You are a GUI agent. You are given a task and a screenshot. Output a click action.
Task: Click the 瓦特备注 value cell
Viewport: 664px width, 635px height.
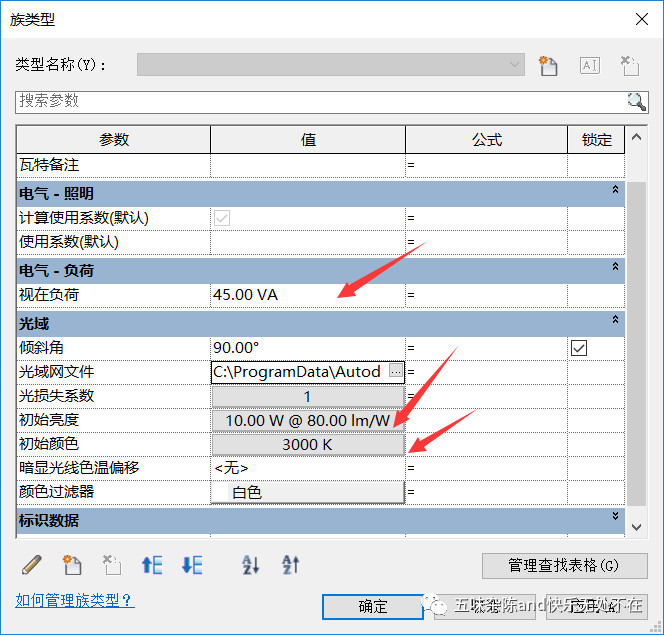click(x=308, y=165)
